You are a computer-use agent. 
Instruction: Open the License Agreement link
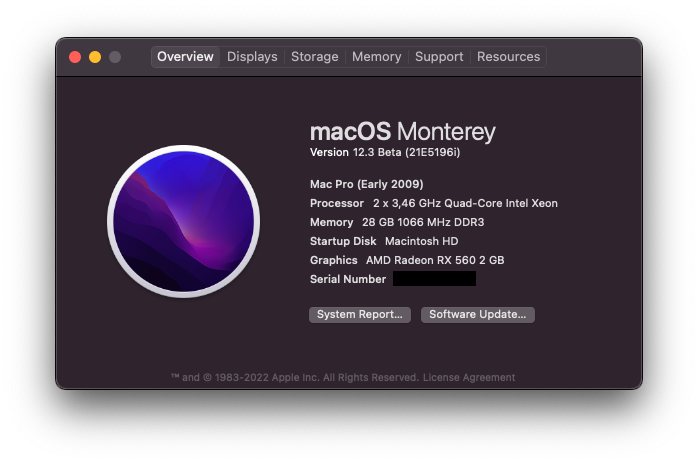click(x=469, y=378)
